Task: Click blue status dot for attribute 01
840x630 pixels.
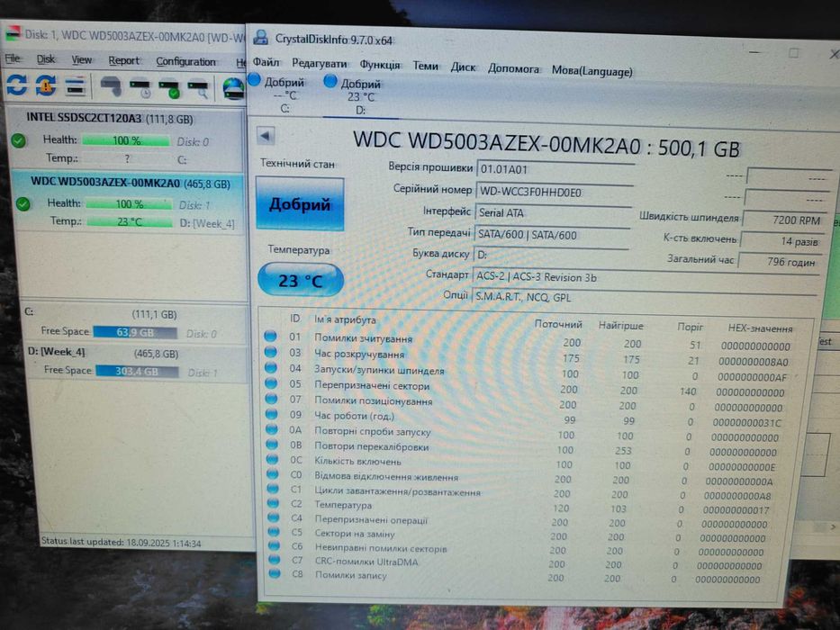Action: pyautogui.click(x=270, y=337)
